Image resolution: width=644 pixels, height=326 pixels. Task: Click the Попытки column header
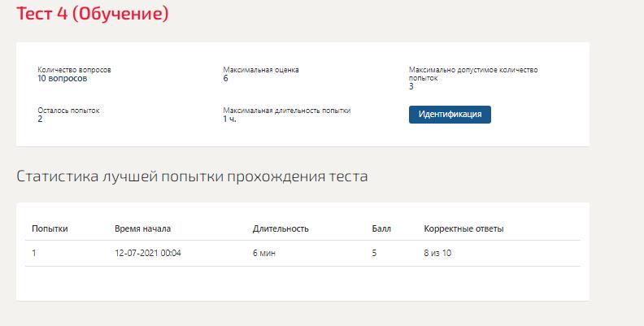click(x=50, y=228)
